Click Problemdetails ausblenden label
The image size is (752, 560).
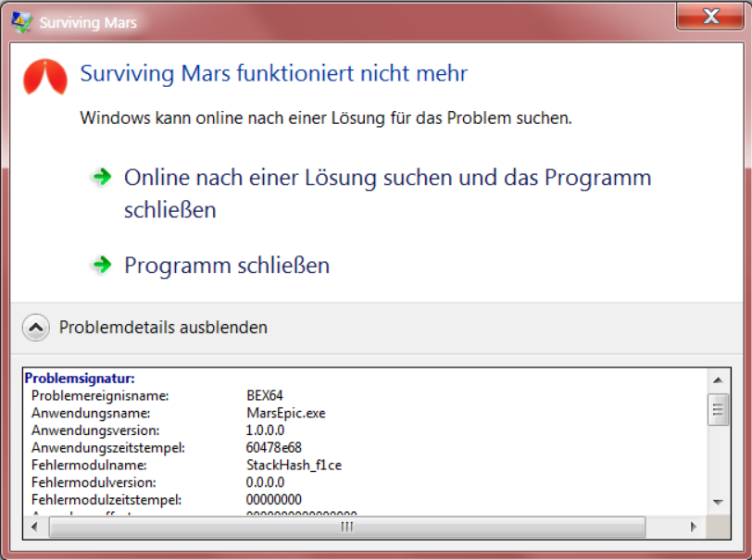point(163,328)
